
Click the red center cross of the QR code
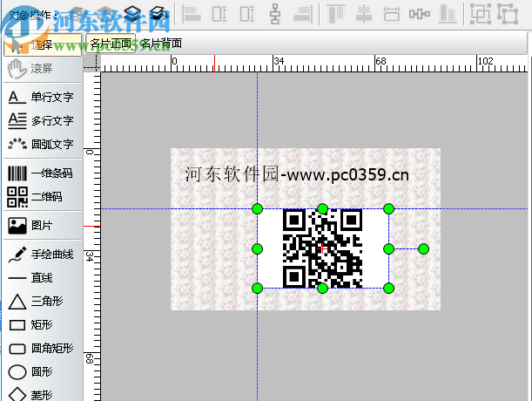[x=323, y=248]
